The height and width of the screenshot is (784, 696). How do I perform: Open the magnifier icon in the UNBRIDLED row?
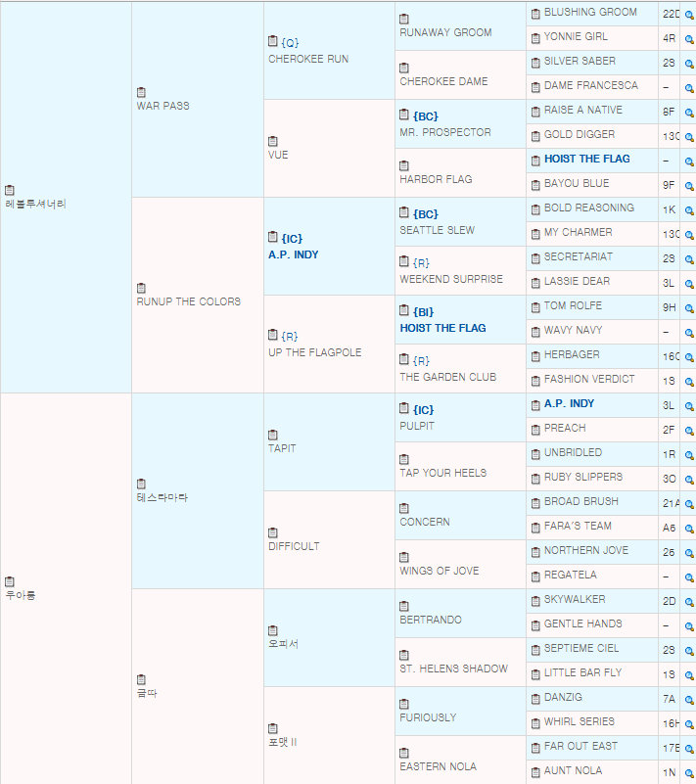(x=689, y=455)
